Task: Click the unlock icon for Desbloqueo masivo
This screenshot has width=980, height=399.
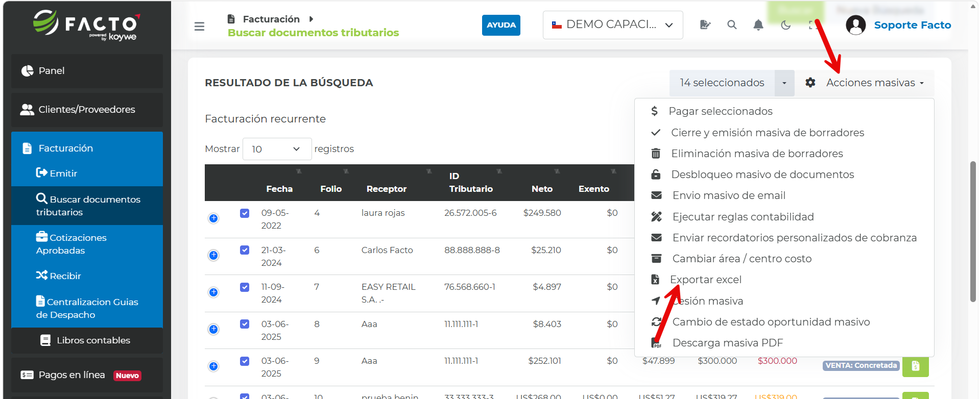Action: coord(656,174)
